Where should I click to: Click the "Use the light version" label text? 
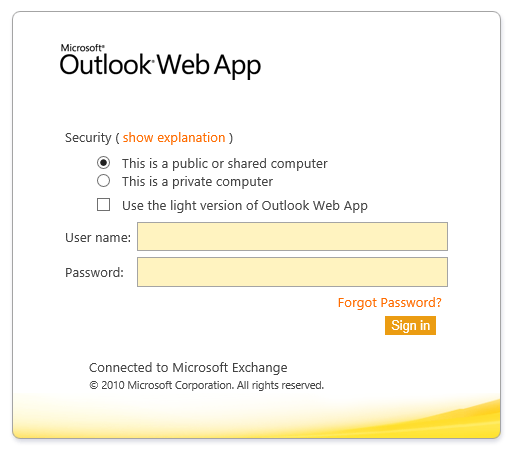tap(245, 206)
